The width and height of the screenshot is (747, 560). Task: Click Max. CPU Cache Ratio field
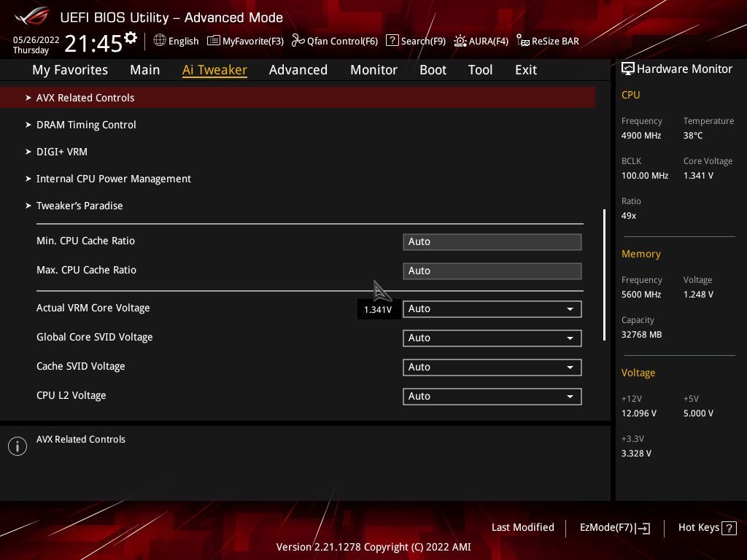pyautogui.click(x=492, y=271)
